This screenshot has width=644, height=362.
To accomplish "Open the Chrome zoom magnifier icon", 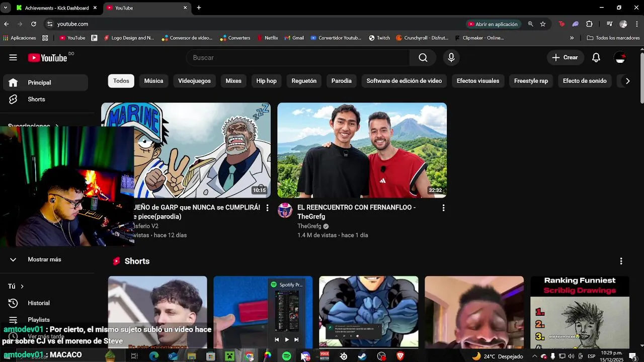I will [x=530, y=24].
